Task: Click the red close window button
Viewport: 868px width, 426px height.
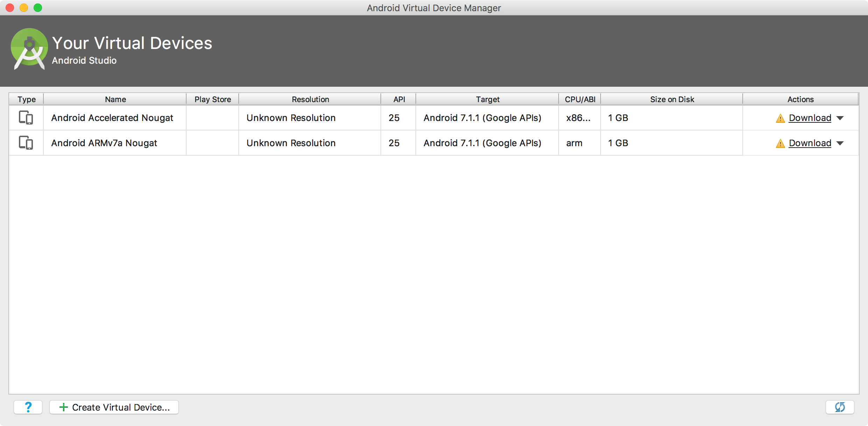Action: [10, 8]
